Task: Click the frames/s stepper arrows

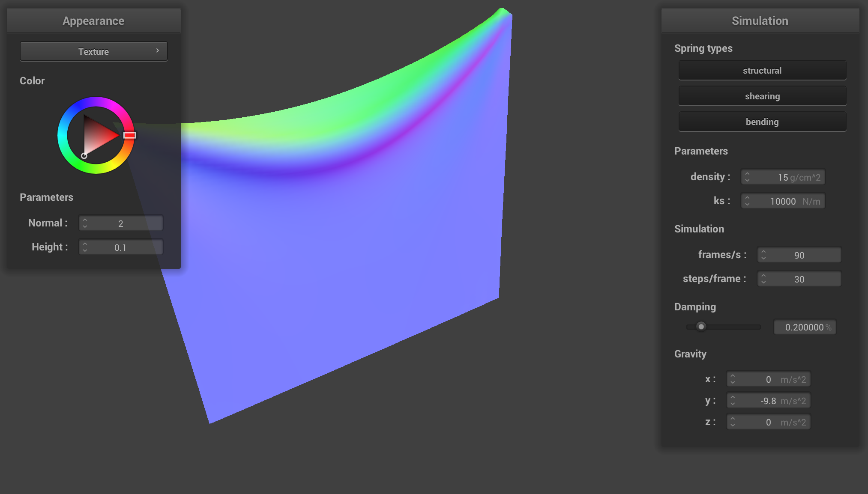Action: 763,255
